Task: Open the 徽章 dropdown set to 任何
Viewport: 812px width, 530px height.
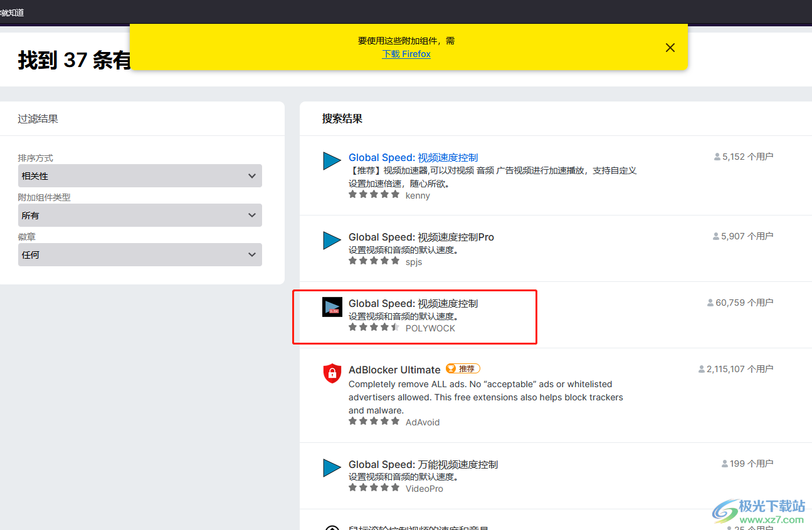Action: tap(140, 255)
